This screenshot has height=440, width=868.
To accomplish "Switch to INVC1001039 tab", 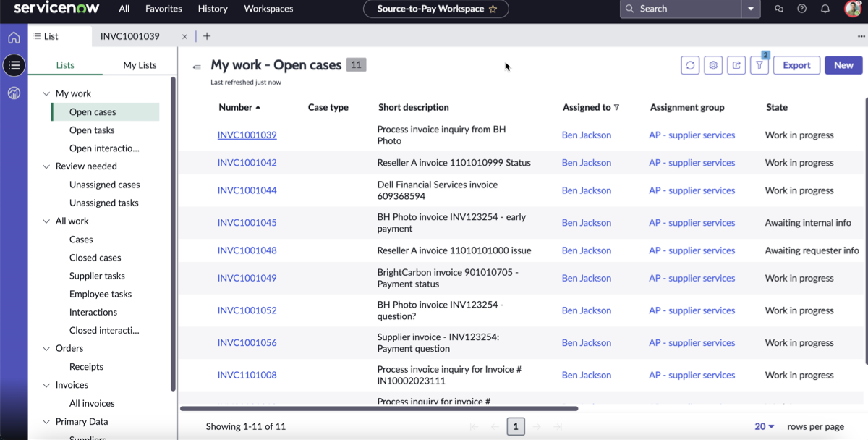I will coord(130,36).
